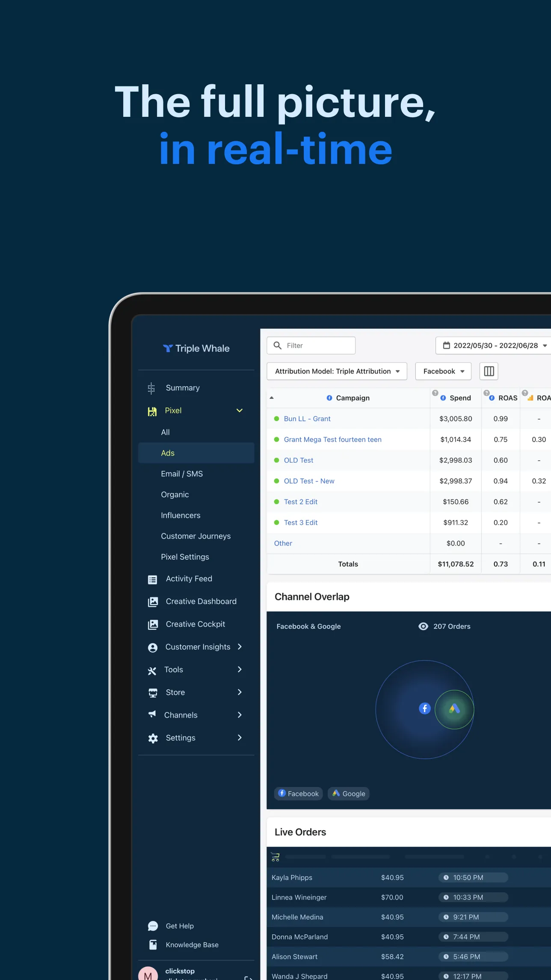Click the Get Help chat icon
This screenshot has height=980, width=551.
click(153, 926)
